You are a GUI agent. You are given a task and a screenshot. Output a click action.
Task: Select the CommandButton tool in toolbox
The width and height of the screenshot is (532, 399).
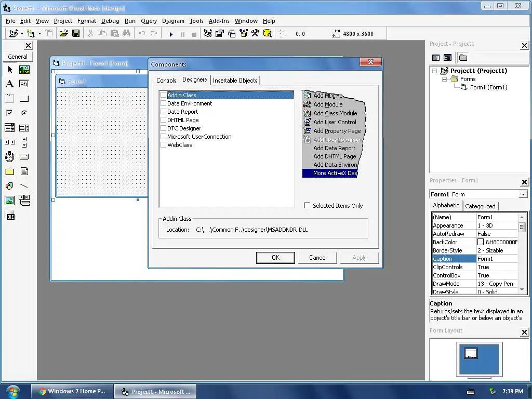[24, 98]
